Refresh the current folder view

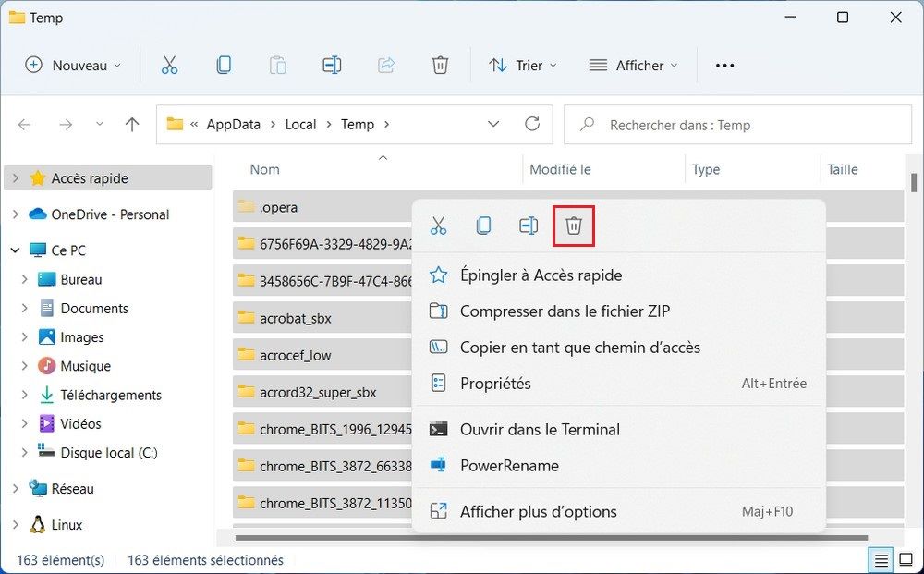(532, 125)
